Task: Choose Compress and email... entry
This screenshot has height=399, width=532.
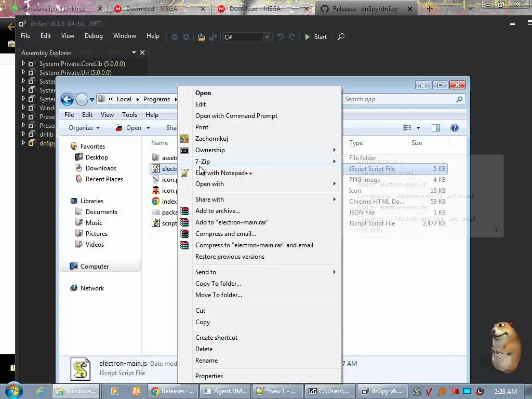Action: [260, 234]
